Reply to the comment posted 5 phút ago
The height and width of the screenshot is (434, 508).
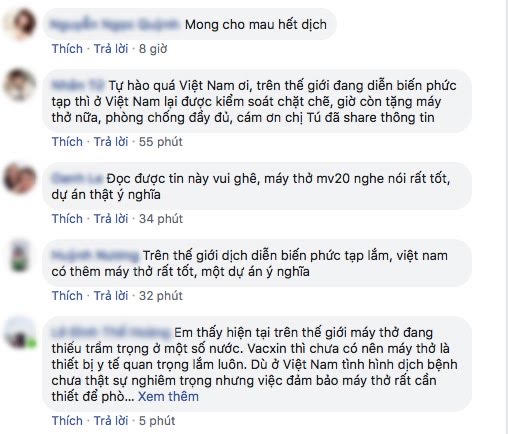coord(111,421)
